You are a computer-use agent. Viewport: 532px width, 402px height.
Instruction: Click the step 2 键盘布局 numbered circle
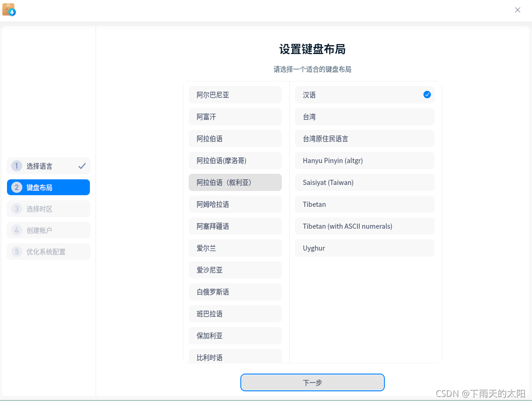(x=16, y=187)
